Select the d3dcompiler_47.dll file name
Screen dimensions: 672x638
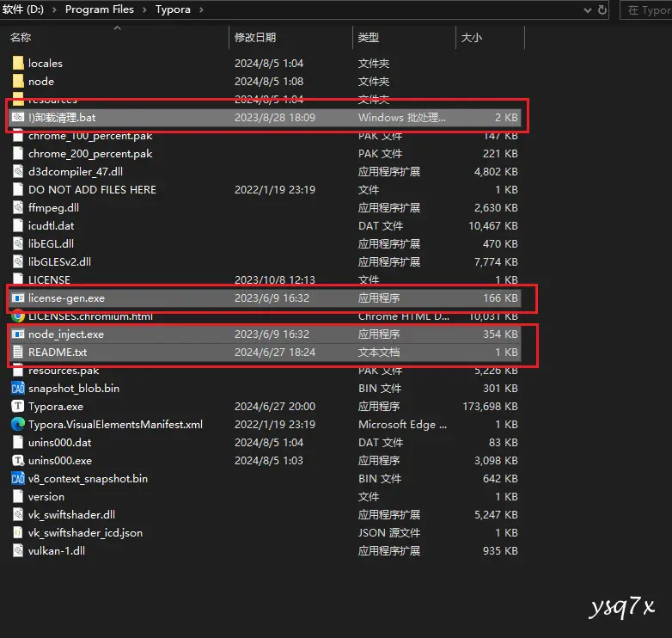[x=76, y=171]
